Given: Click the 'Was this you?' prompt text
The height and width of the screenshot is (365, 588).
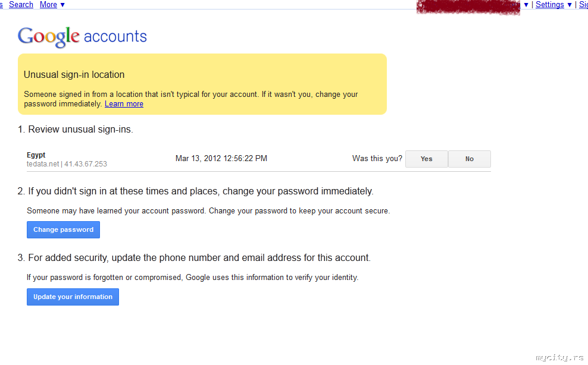Looking at the screenshot, I should point(377,159).
